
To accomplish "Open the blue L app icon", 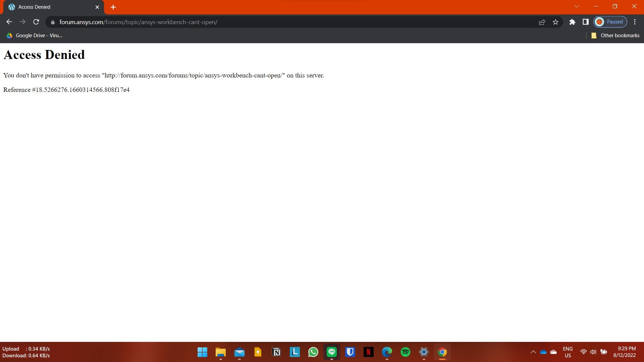I will pyautogui.click(x=295, y=352).
